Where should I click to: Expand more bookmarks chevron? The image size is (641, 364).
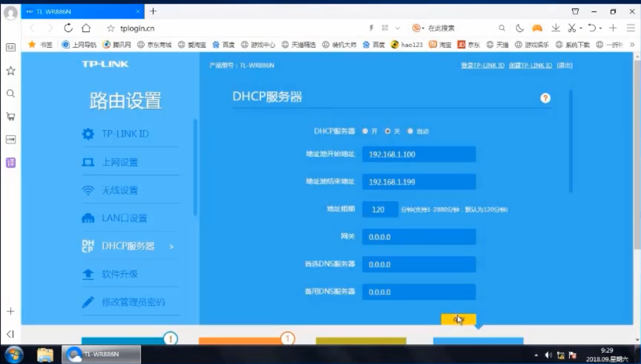click(x=632, y=45)
